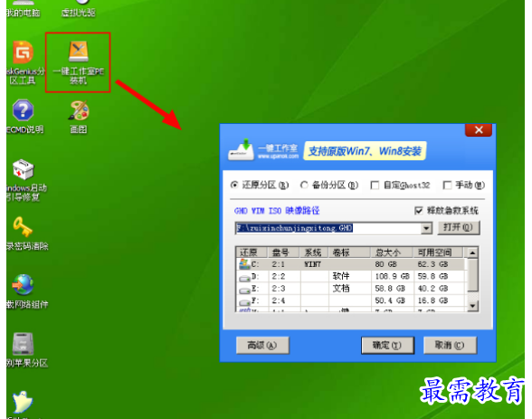This screenshot has height=419, width=532.
Task: Confirm with the 确定 button
Action: click(387, 346)
